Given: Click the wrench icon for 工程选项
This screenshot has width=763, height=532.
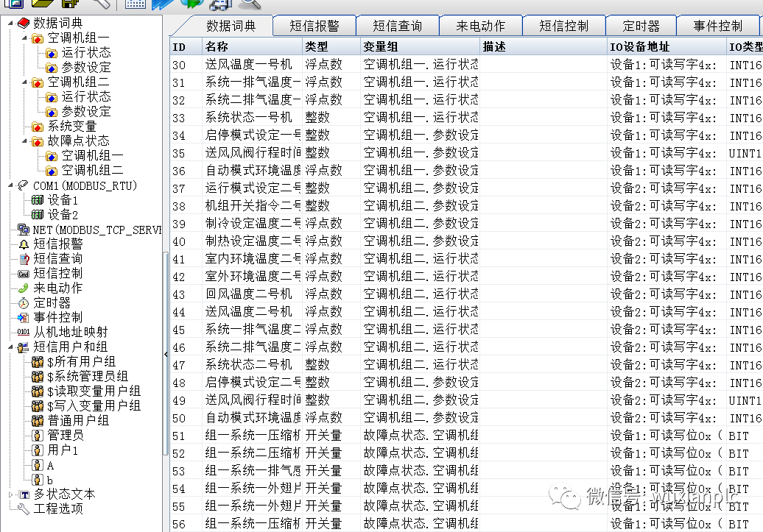Looking at the screenshot, I should click(x=24, y=509).
